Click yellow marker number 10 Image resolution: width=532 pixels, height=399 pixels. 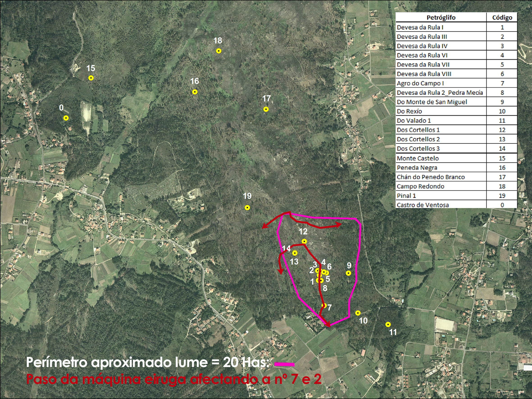point(358,313)
